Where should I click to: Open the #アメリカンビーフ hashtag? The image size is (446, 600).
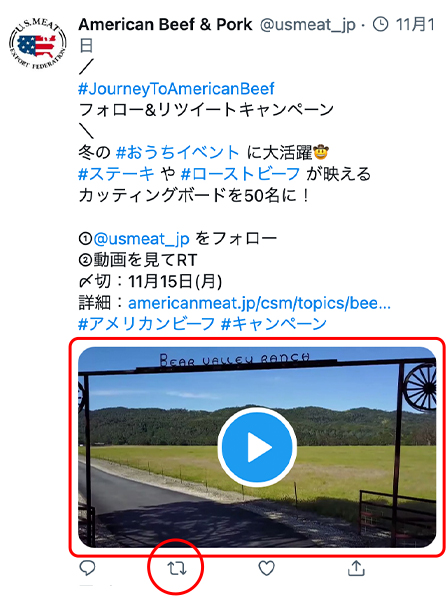coord(146,324)
